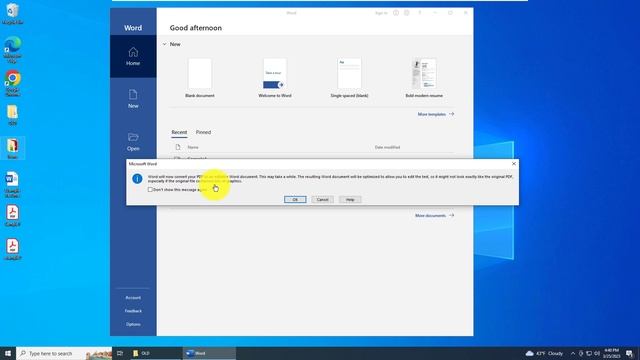
Task: Select the Blank document template
Action: point(200,78)
